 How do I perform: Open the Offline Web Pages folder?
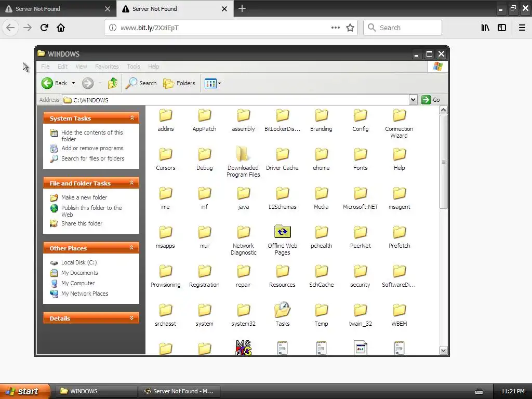[x=282, y=232]
